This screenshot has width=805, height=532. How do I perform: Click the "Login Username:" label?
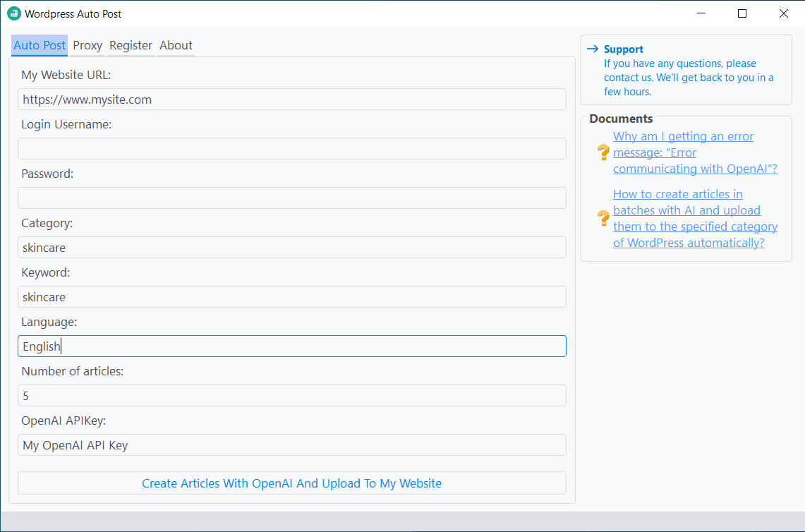[x=66, y=124]
